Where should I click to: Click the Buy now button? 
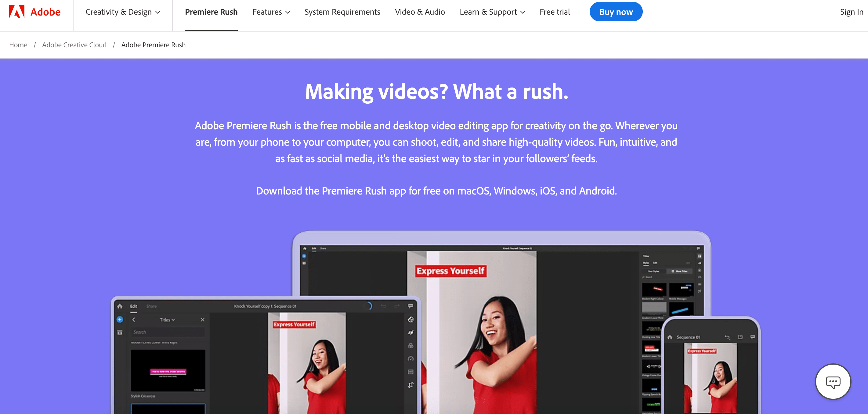pyautogui.click(x=616, y=12)
